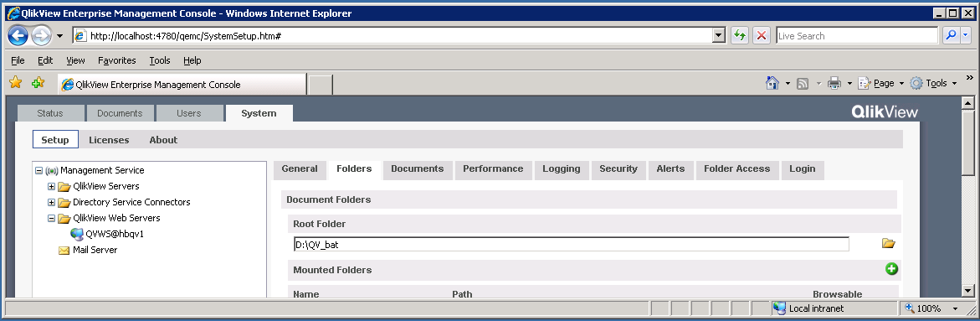Open the General settings tab

(x=300, y=169)
